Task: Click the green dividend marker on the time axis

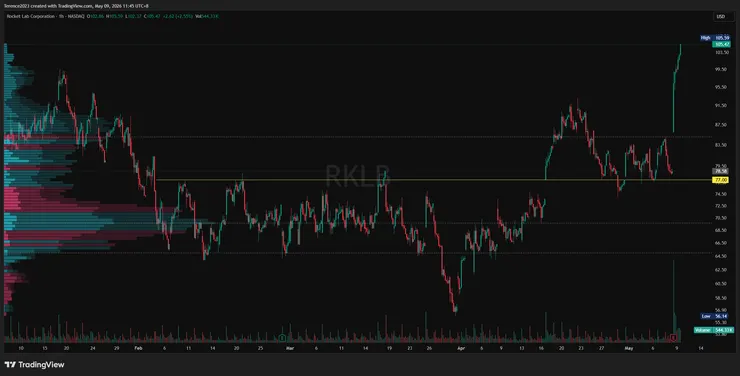Action: point(282,338)
